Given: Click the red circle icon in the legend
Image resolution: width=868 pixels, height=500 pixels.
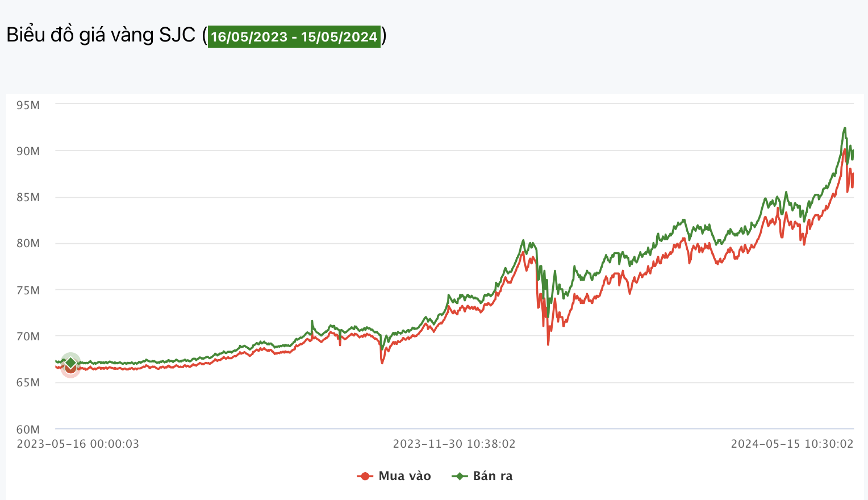Looking at the screenshot, I should [x=365, y=476].
